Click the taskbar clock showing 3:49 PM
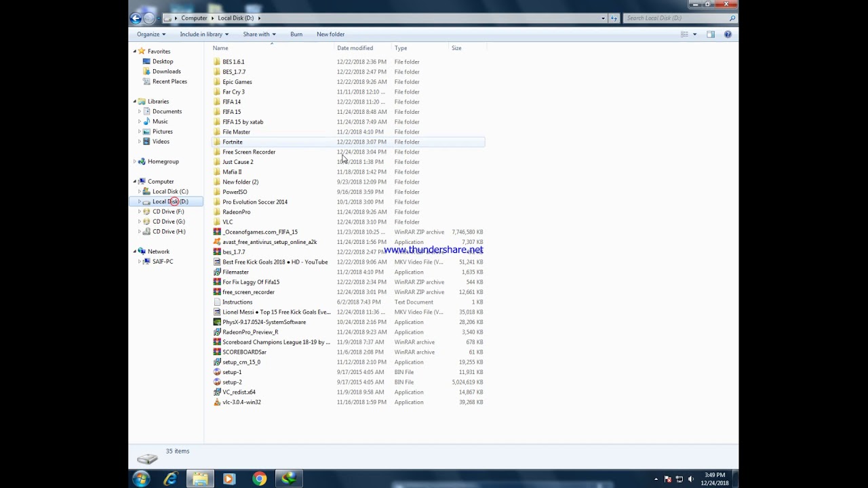 click(715, 479)
